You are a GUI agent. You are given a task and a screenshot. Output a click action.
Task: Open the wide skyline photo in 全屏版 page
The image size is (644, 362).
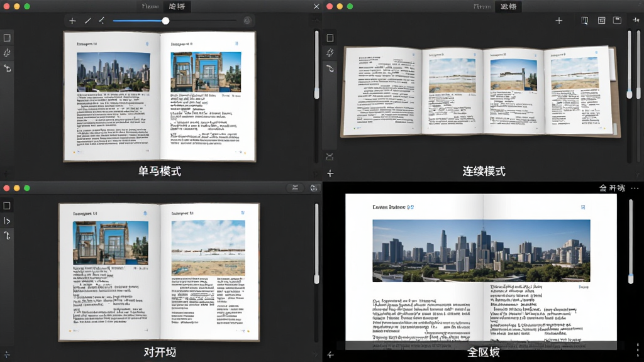[x=481, y=251]
